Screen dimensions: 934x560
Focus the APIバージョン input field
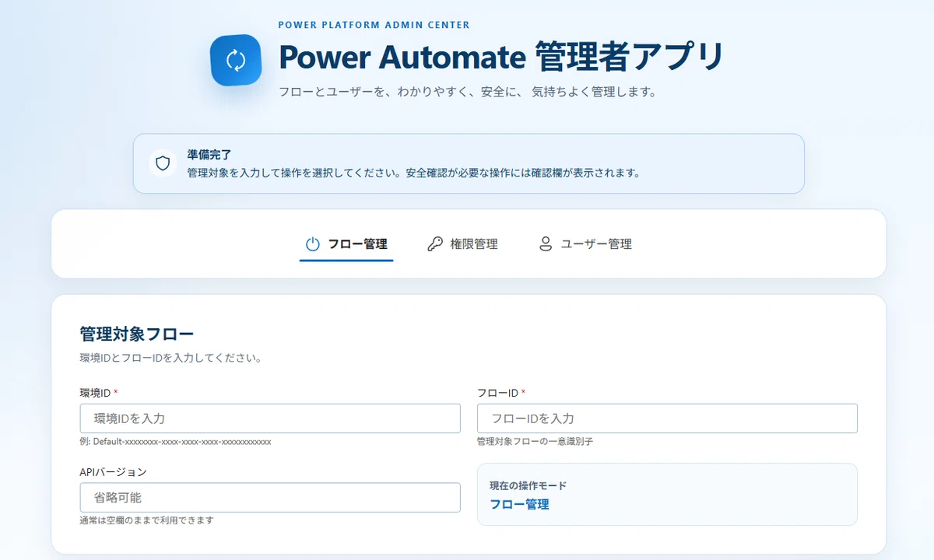tap(270, 498)
